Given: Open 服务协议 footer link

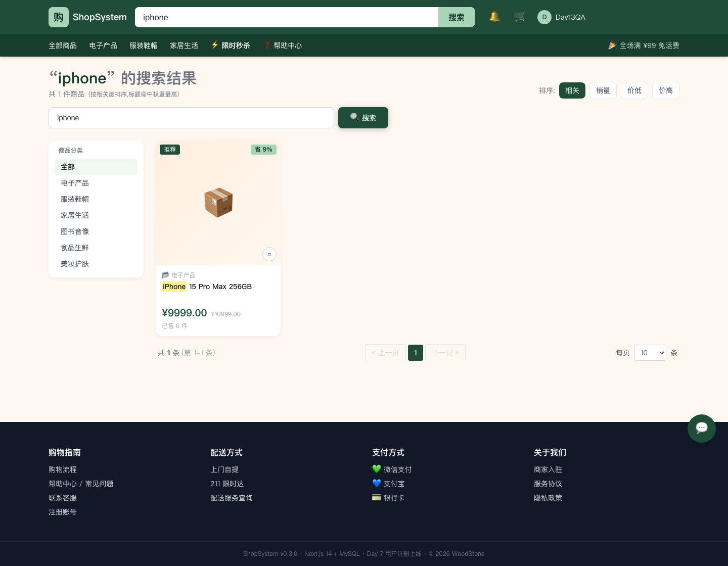Looking at the screenshot, I should pyautogui.click(x=548, y=484).
